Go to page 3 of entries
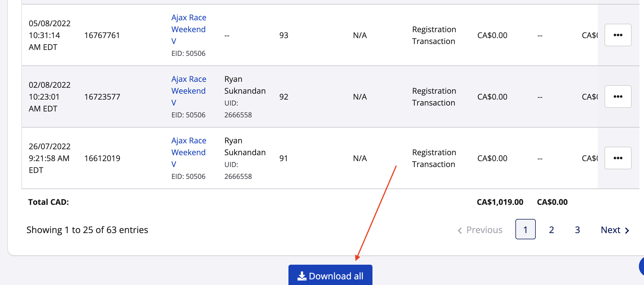 [577, 230]
